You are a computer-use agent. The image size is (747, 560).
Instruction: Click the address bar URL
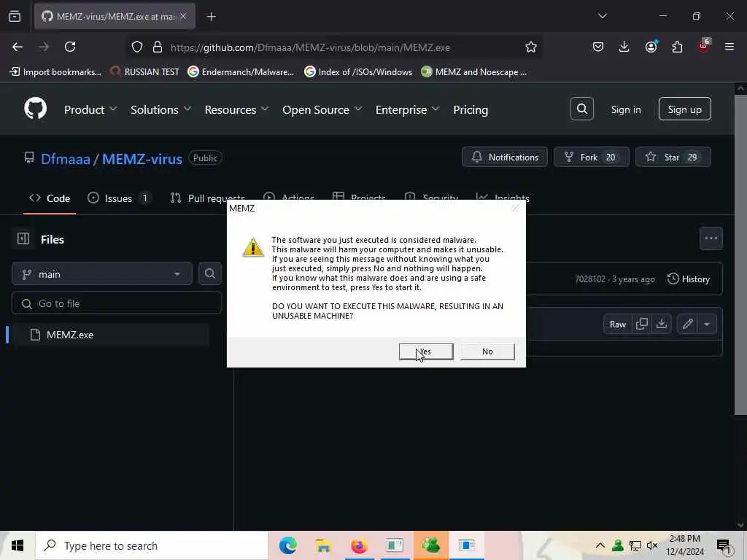click(310, 47)
